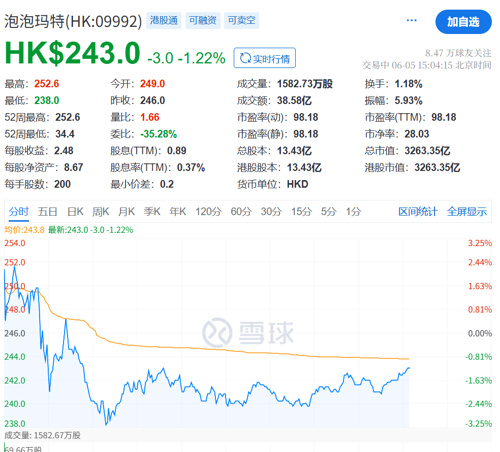Select the 30分 interval tab
The width and height of the screenshot is (500, 452).
pyautogui.click(x=271, y=211)
